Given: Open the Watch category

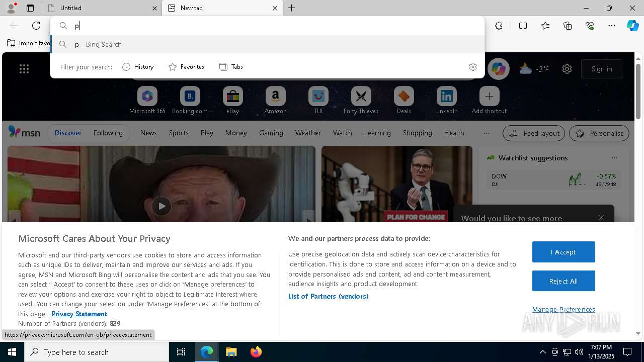Looking at the screenshot, I should pos(343,133).
